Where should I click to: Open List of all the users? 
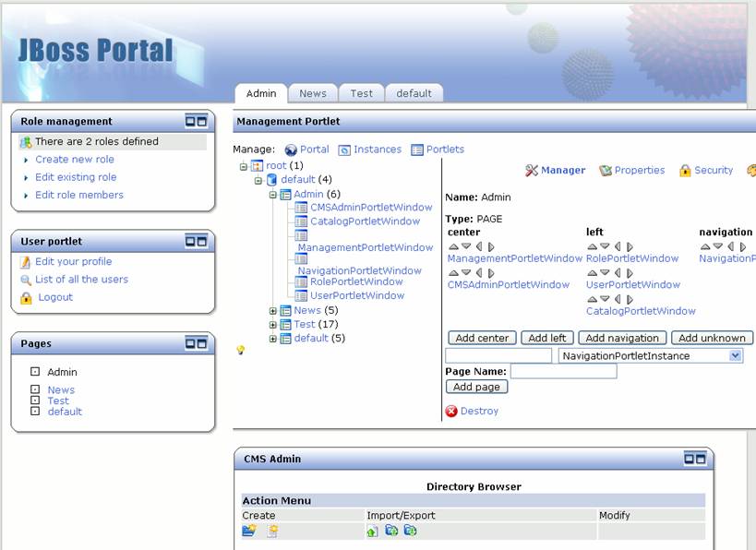tap(81, 279)
